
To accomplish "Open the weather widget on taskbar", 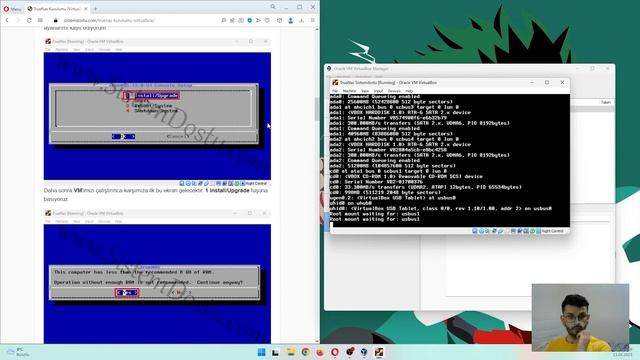I will (18, 352).
